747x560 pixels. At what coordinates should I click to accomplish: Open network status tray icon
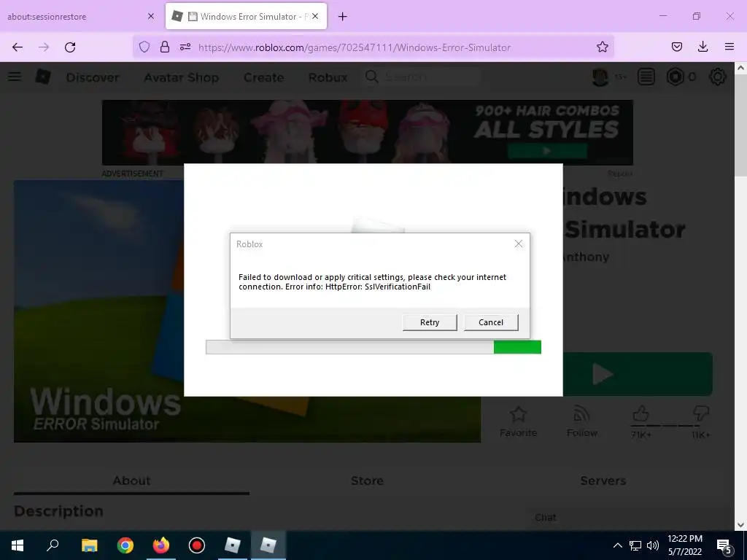[635, 545]
